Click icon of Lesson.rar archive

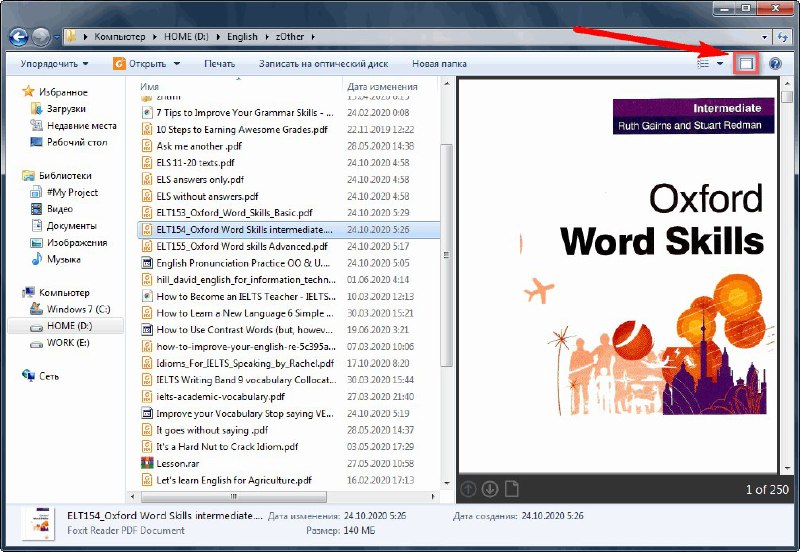(147, 463)
